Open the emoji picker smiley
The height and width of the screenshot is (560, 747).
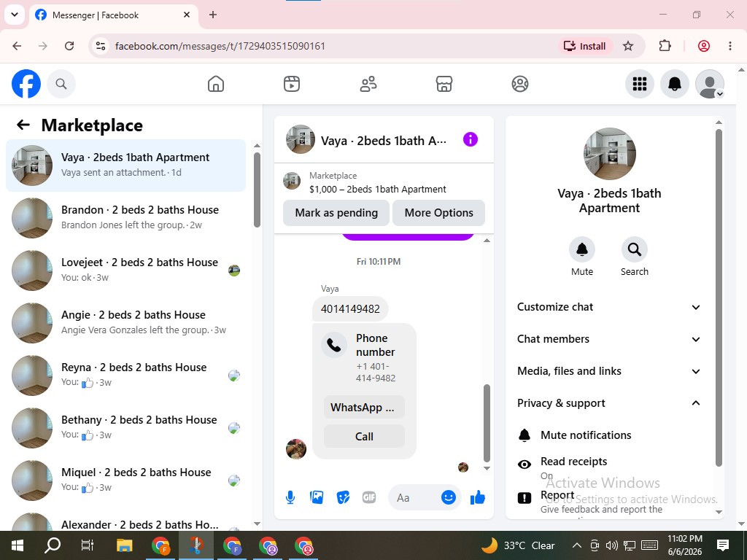point(449,497)
